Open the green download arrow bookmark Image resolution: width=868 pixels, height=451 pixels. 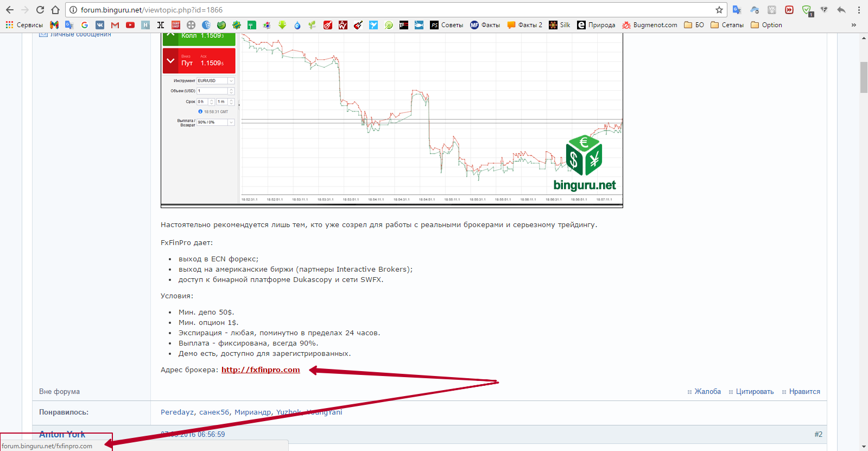pos(282,25)
